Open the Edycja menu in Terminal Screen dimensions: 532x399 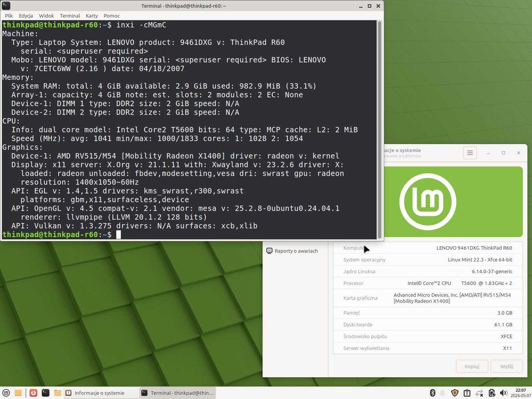tap(26, 15)
